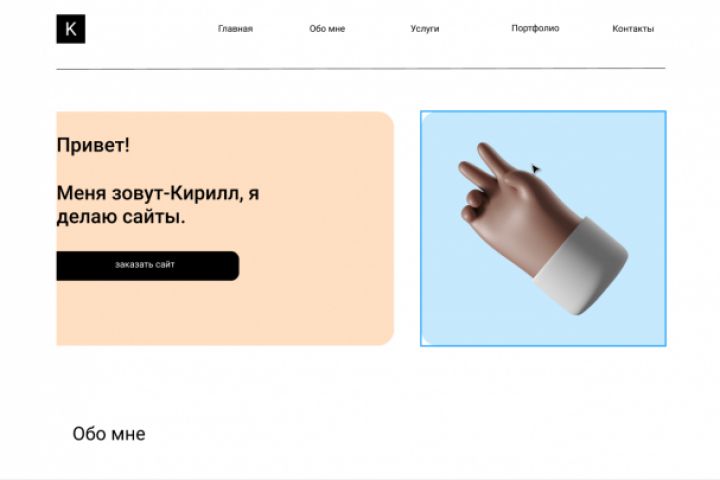Screen dimensions: 720x480
Task: Click the bottom-left corner handle of the blue frame
Action: point(422,344)
